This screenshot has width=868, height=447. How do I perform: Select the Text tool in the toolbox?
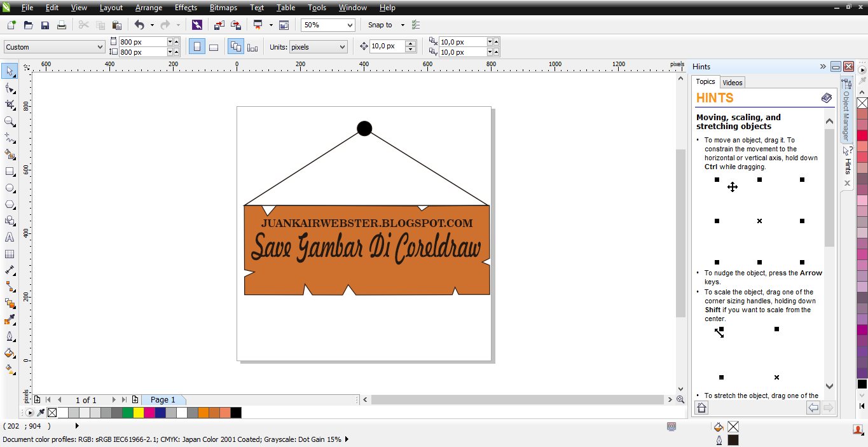pos(9,237)
